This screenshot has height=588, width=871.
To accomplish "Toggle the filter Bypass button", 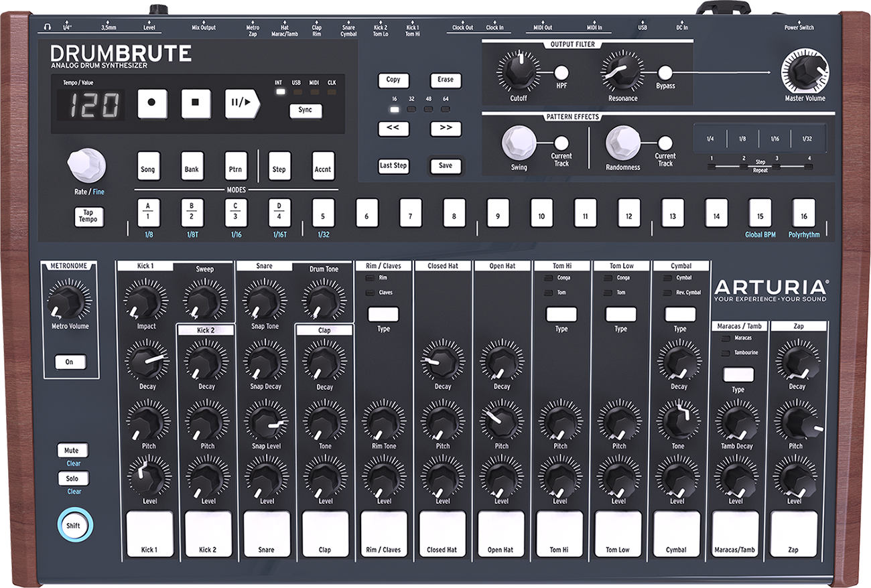I will tap(665, 73).
